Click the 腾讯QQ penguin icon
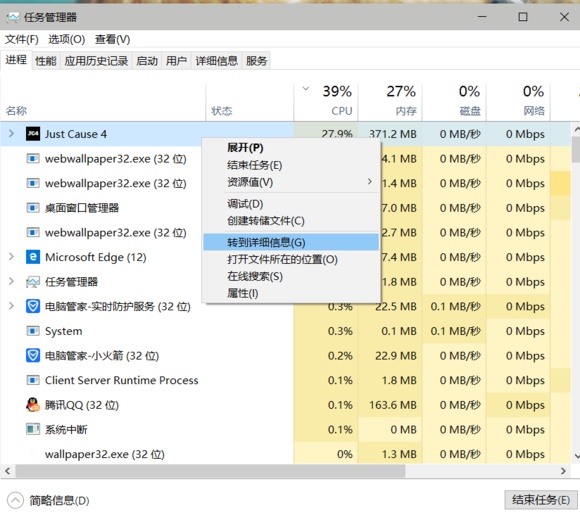Viewport: 580px width, 515px height. pos(33,405)
